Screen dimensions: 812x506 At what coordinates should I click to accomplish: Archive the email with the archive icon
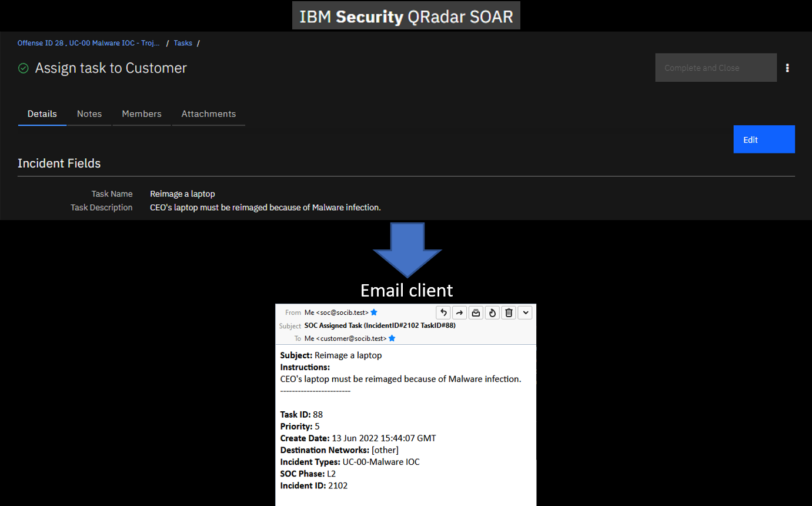[476, 312]
